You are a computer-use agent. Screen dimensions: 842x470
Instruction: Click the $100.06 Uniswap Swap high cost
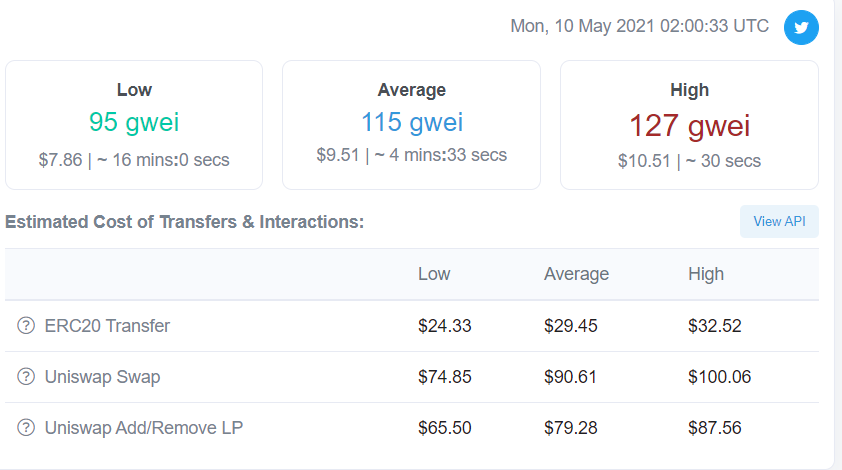pyautogui.click(x=720, y=377)
